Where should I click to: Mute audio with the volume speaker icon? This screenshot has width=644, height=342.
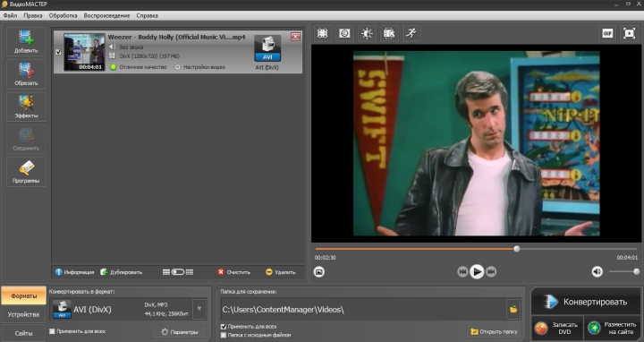click(x=597, y=271)
